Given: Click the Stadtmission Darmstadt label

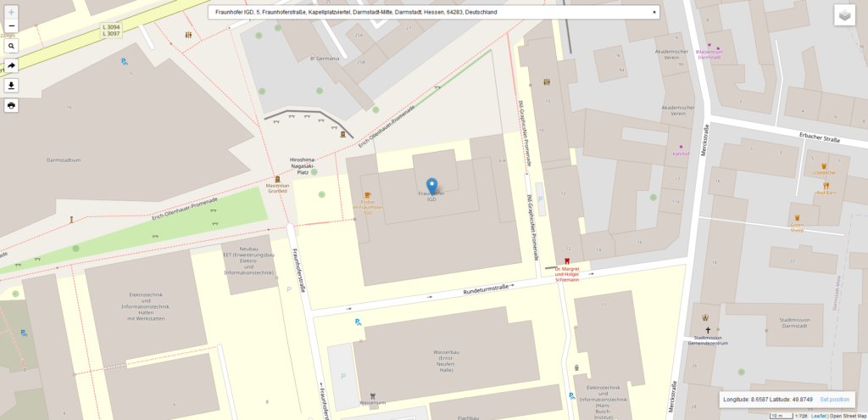Looking at the screenshot, I should [x=793, y=323].
